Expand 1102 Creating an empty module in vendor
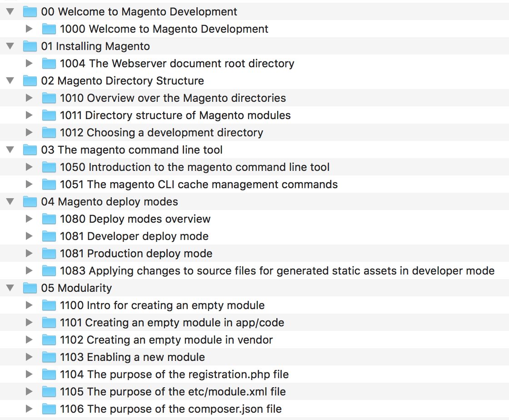Viewport: 509px width, 420px height. 29,340
